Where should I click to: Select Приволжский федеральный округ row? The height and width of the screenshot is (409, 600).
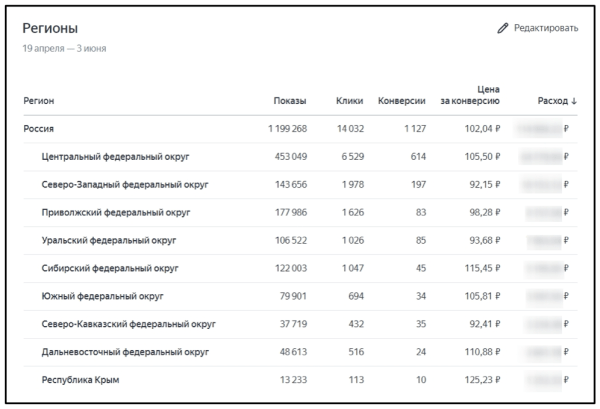pos(116,213)
